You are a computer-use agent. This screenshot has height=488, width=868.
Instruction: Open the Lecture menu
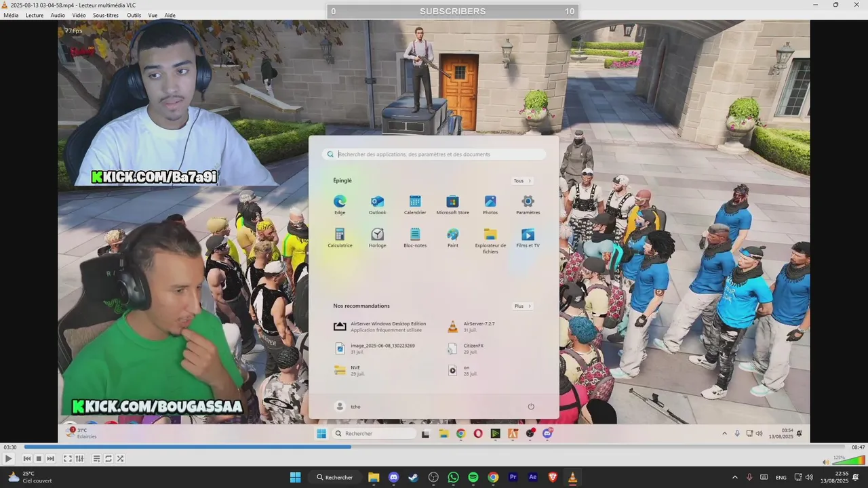click(x=35, y=15)
